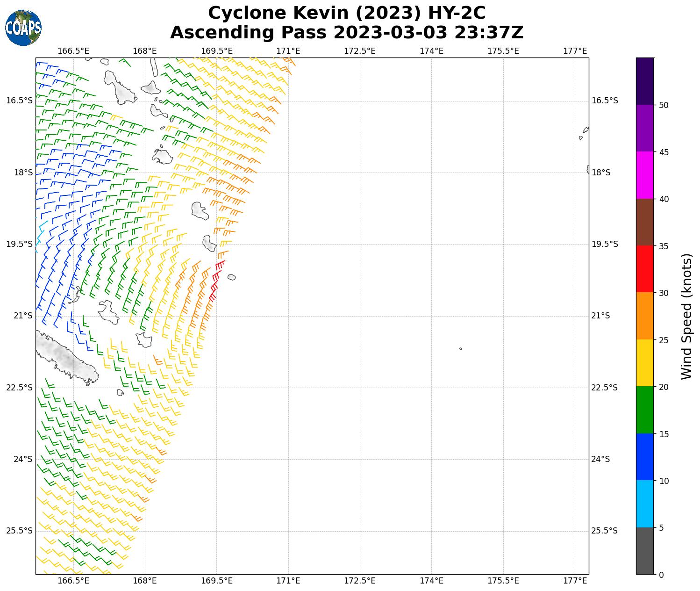
Task: Click the 172.5°E label on the top axis
Action: click(360, 50)
